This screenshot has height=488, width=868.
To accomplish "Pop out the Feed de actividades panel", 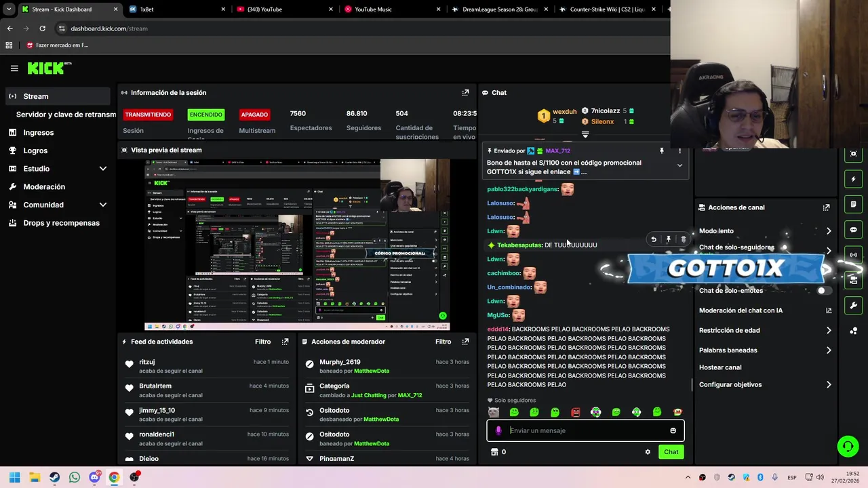I will pos(285,342).
